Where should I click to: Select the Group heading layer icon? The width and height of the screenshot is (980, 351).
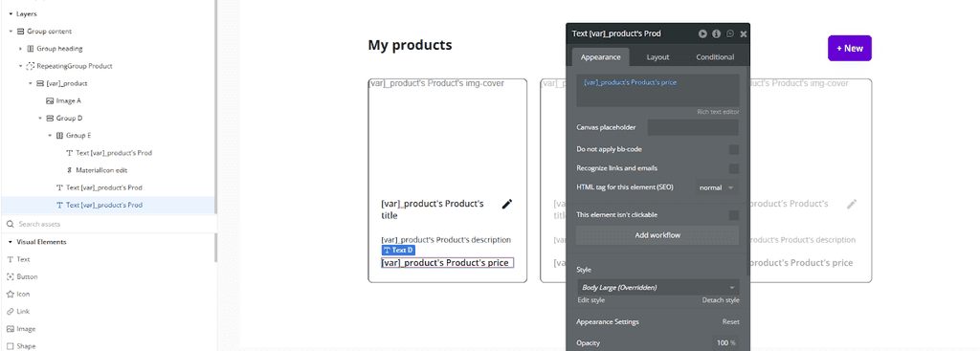click(x=31, y=49)
